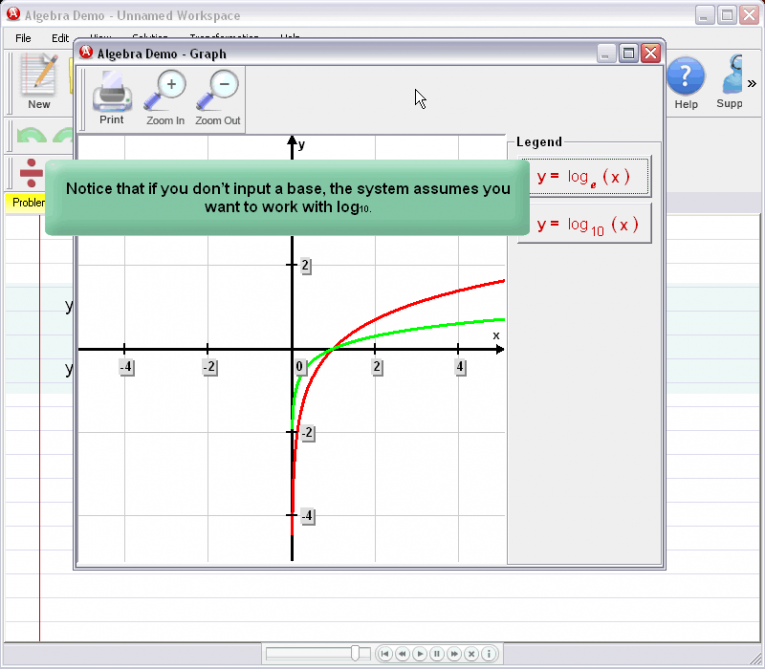Close the main Algebra Demo workspace window
This screenshot has height=669, width=765.
(x=749, y=15)
